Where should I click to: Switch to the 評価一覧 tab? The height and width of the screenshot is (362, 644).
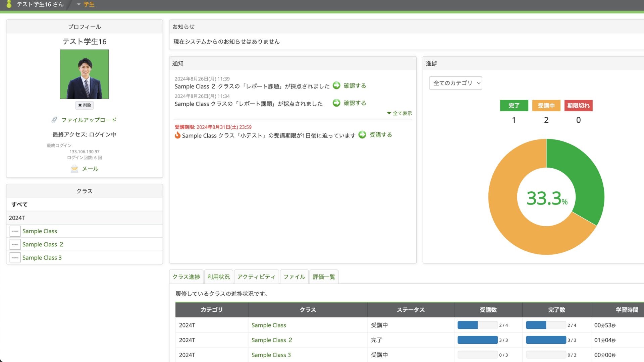coord(324,276)
